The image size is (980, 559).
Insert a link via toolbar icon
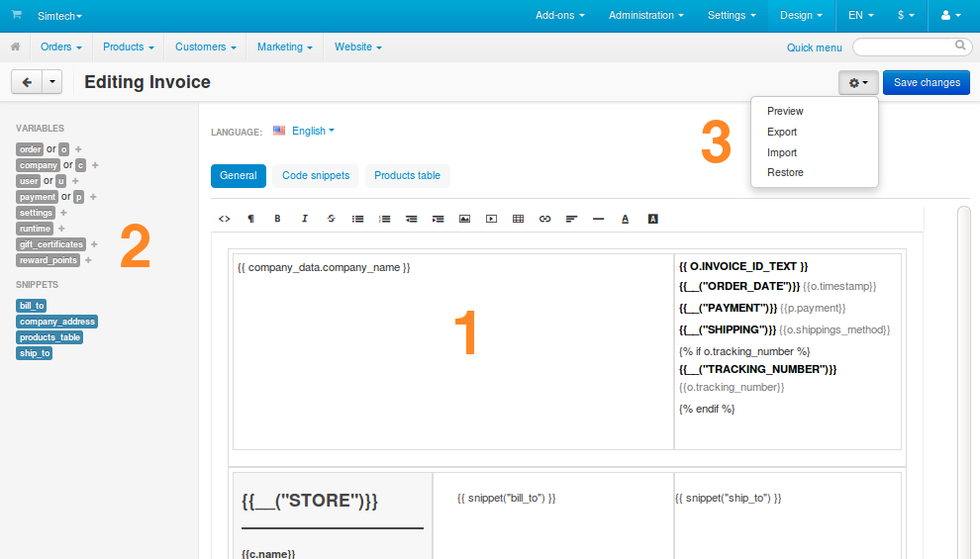click(x=545, y=219)
